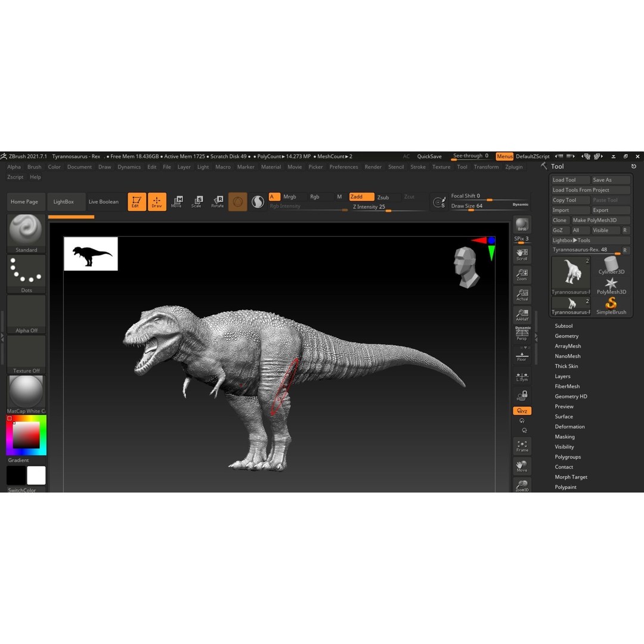Enable Z-axis rotation mode

click(524, 431)
